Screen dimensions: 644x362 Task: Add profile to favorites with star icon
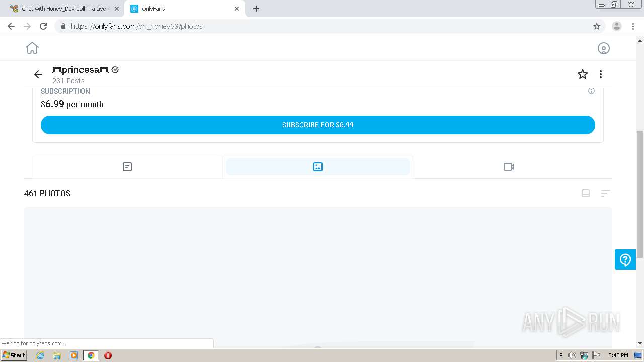pyautogui.click(x=583, y=74)
